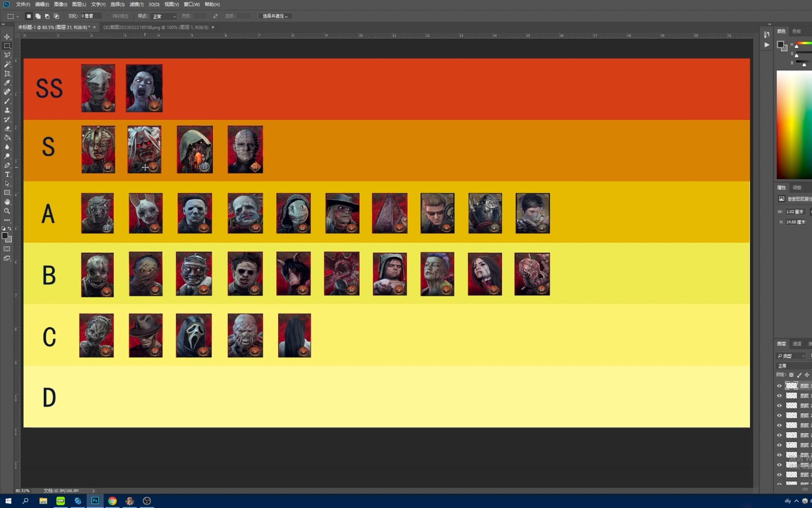This screenshot has height=508, width=812.
Task: Open the 样式 style dropdown
Action: point(164,16)
